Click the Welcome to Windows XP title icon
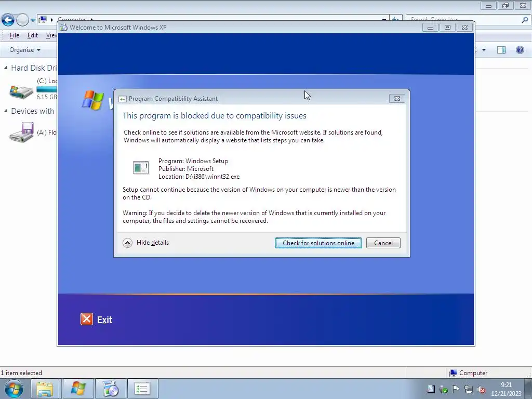Viewport: 532px width, 399px height. [63, 28]
